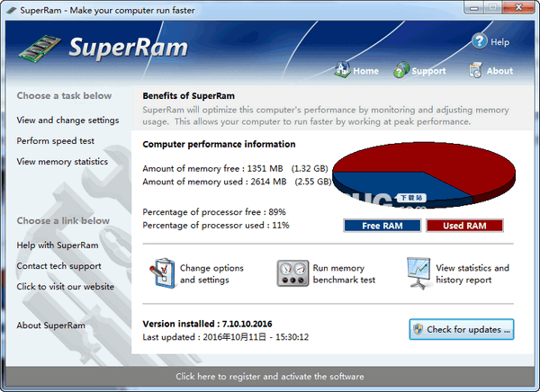Click Change options and settings label

(211, 273)
